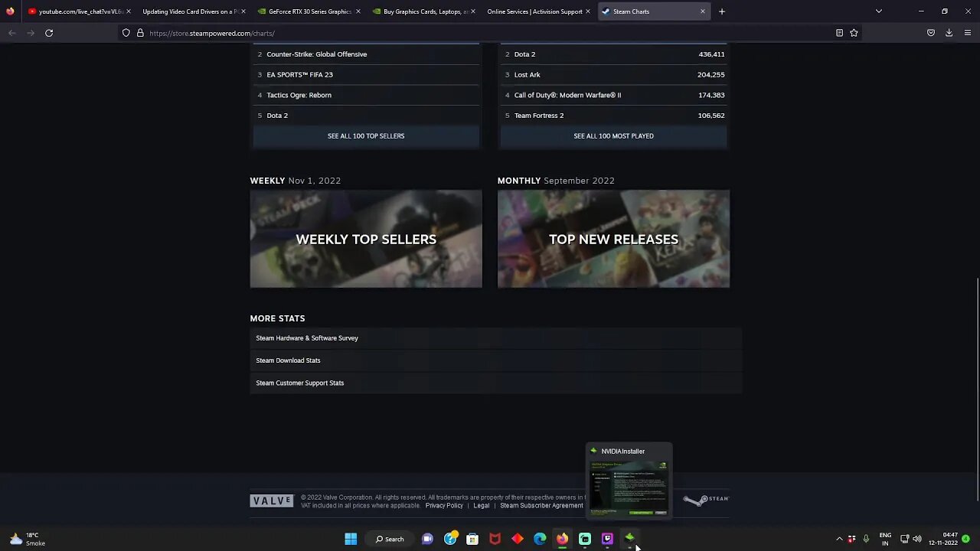Close the Steam Charts tab
This screenshot has width=980, height=551.
702,11
